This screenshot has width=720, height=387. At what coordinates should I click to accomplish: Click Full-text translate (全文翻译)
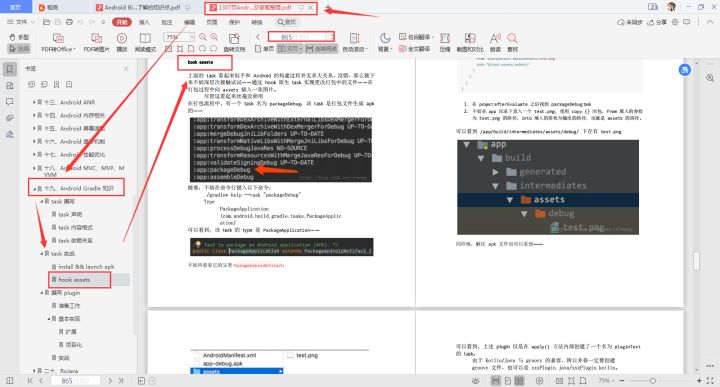[415, 49]
